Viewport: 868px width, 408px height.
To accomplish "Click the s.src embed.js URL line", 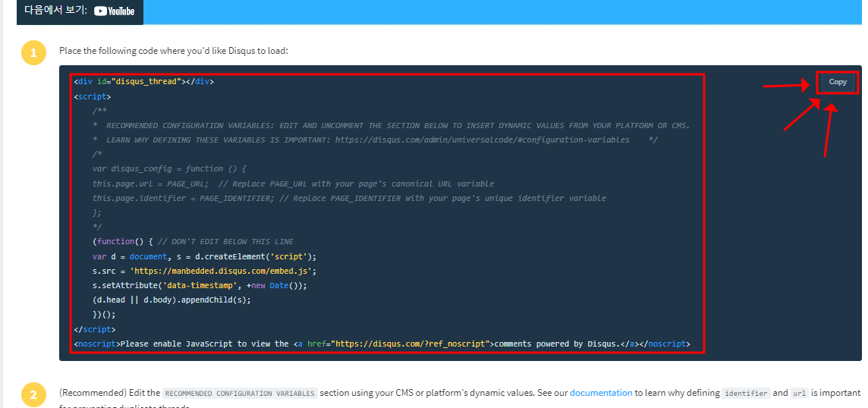I will click(x=204, y=271).
